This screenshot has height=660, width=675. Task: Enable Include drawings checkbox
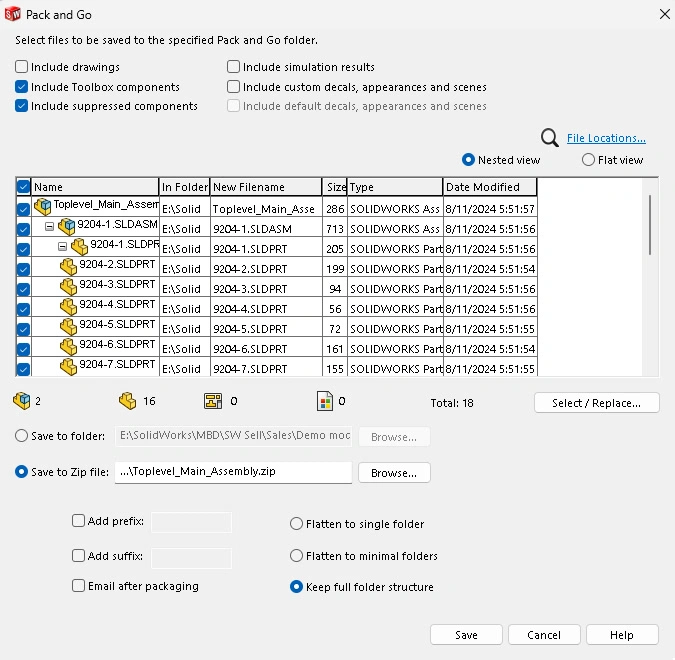pos(22,67)
